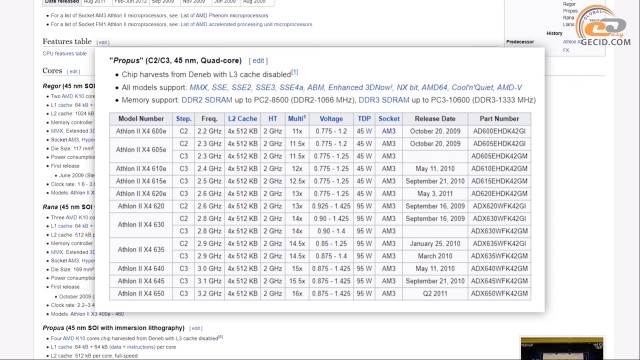The height and width of the screenshot is (360, 640).
Task: Open AMD K10 link in bottom Propus section
Action: click(x=74, y=338)
